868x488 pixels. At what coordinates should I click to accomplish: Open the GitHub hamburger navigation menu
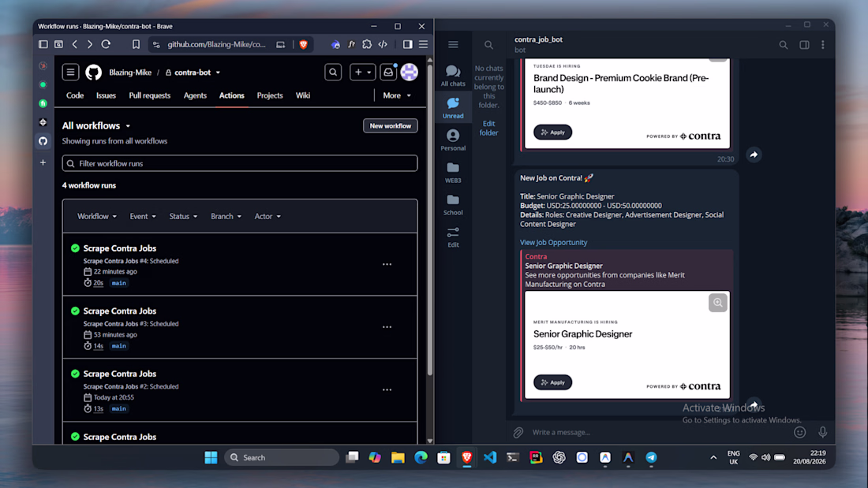[70, 72]
